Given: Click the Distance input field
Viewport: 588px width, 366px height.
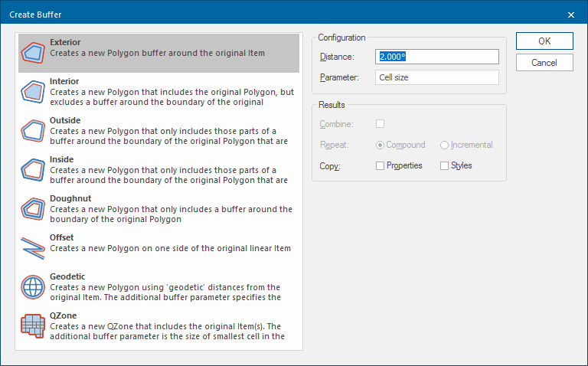Looking at the screenshot, I should point(437,57).
